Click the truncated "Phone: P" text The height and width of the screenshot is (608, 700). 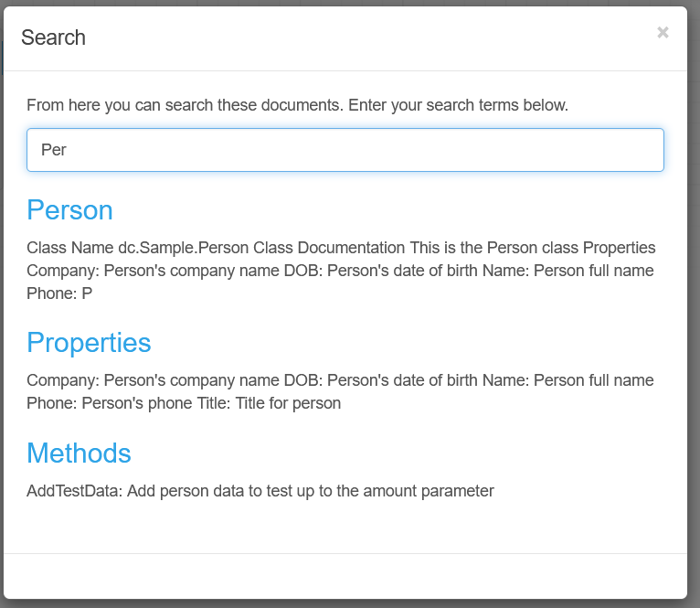pos(59,293)
